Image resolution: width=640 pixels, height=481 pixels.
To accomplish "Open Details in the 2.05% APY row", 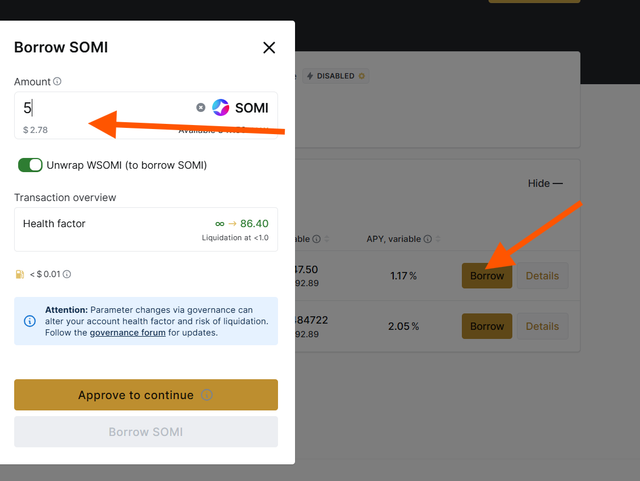I will tap(542, 326).
